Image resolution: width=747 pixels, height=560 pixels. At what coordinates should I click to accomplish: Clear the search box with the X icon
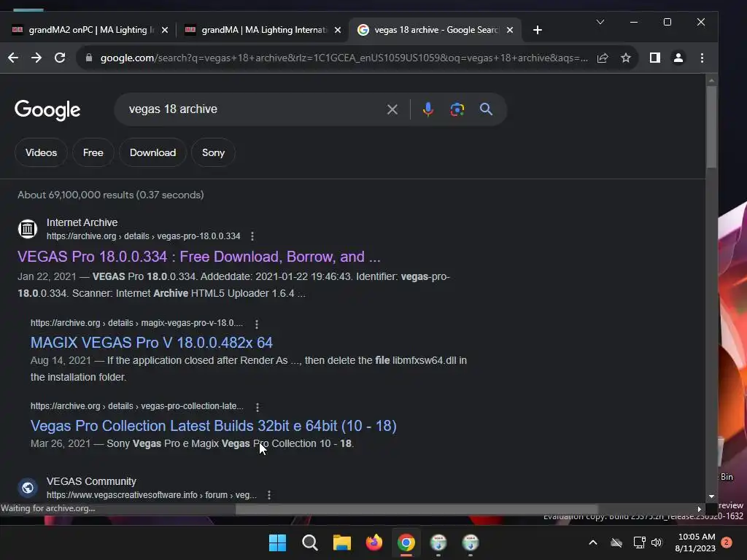[392, 109]
